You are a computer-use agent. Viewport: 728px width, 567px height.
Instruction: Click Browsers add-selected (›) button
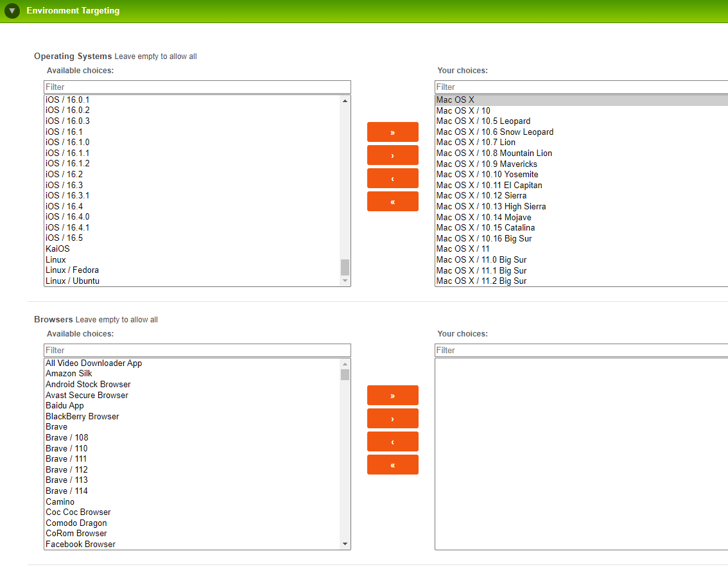[x=392, y=419]
